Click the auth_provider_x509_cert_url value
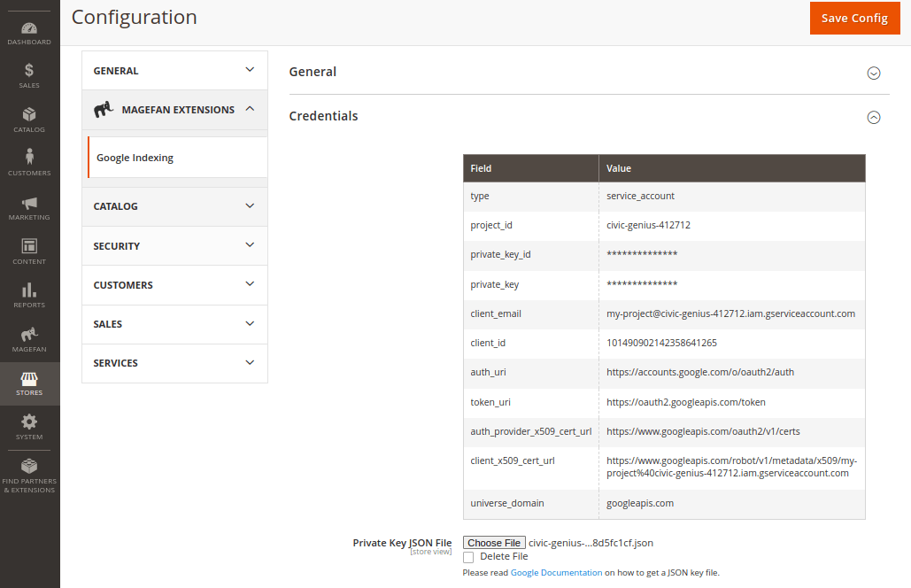 coord(703,431)
